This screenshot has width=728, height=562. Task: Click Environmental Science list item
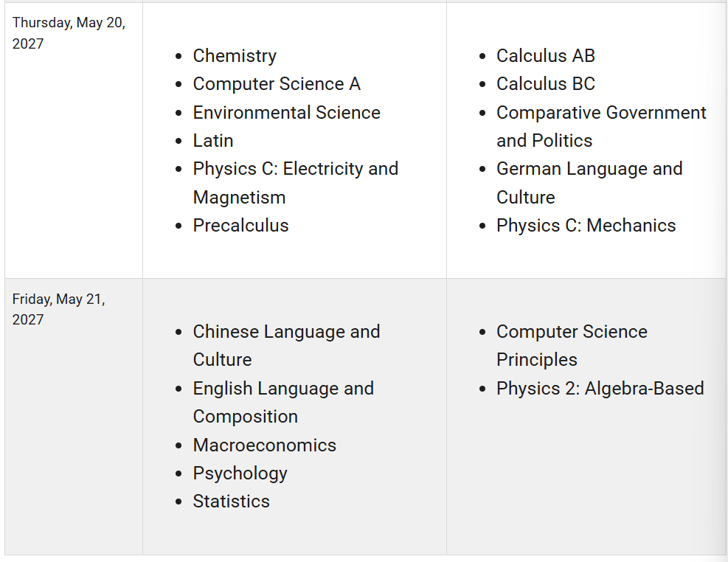[286, 112]
